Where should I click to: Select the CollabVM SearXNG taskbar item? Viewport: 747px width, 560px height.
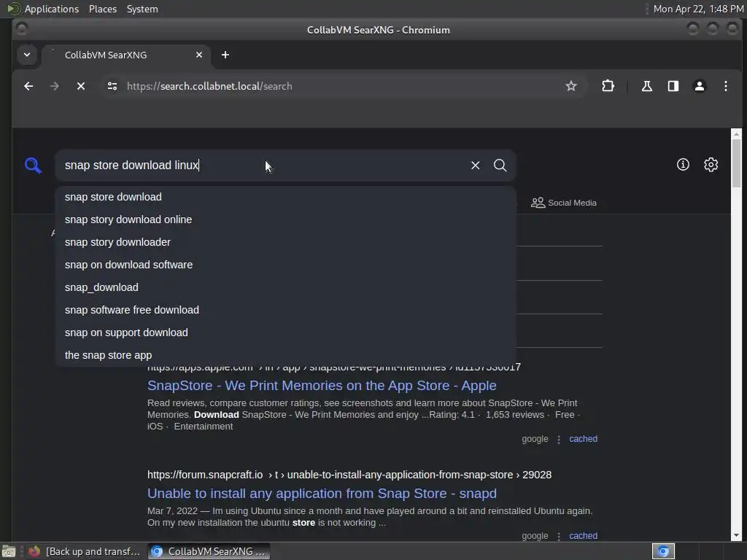[x=209, y=551]
